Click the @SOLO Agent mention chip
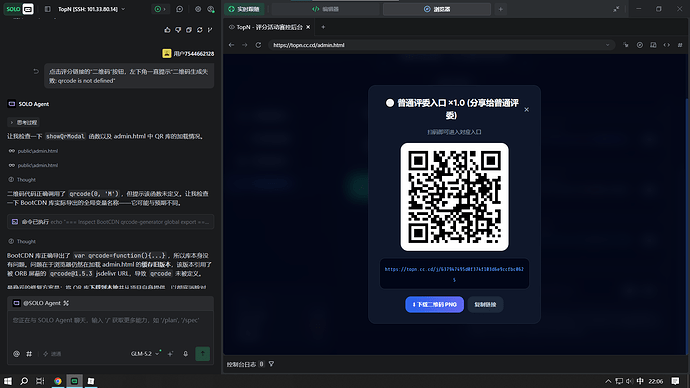This screenshot has height=388, width=690. (40, 303)
